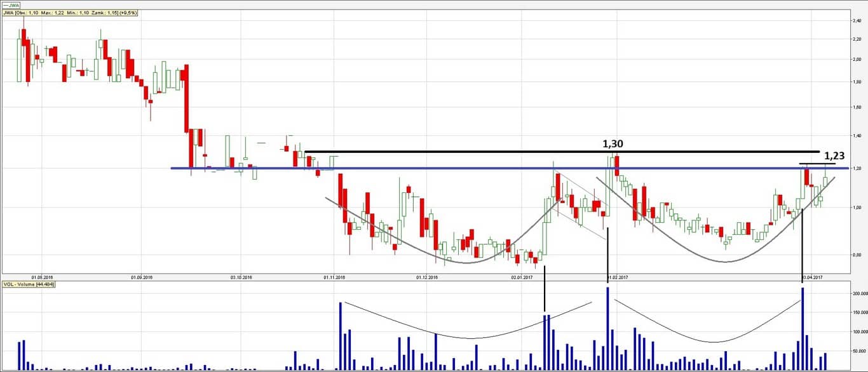Viewport: 868px width, 372px height.
Task: Select the 03.10.2016 date on time axis
Action: 241,277
